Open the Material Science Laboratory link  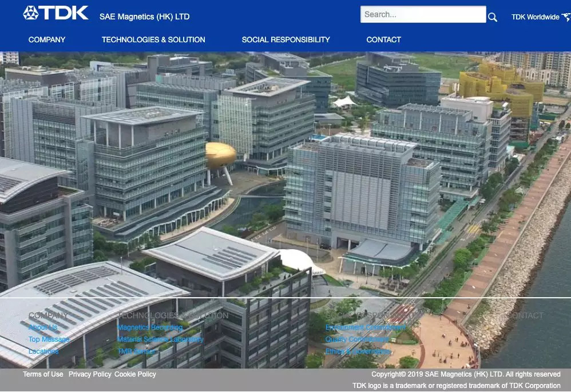160,339
